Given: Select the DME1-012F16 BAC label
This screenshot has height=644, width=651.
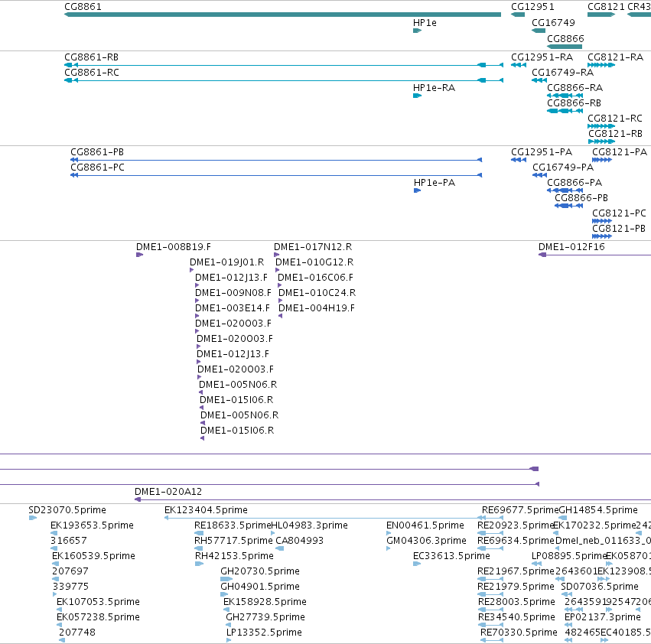Looking at the screenshot, I should click(571, 247).
